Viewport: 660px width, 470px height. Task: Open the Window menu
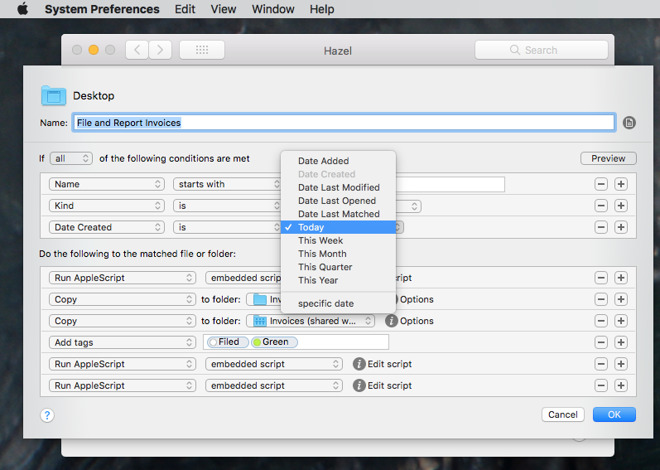coord(273,9)
